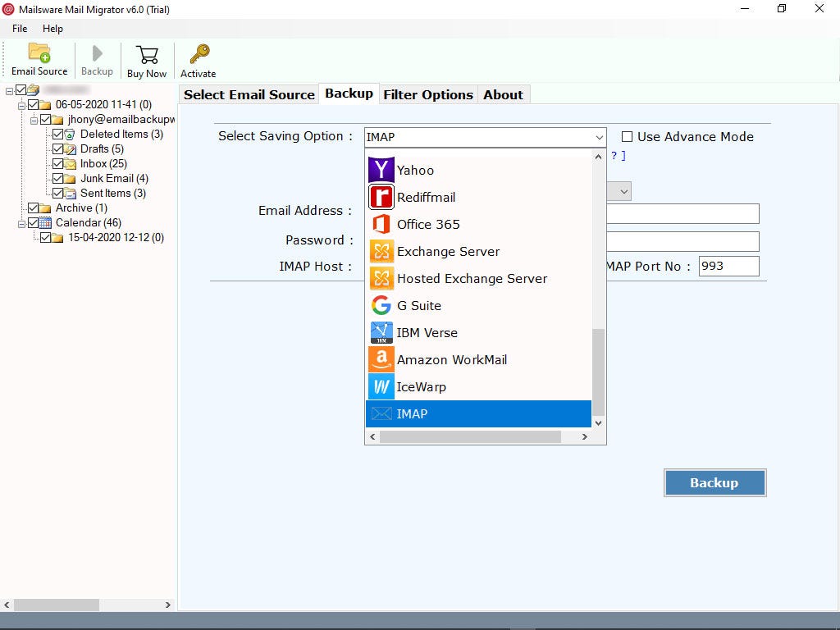This screenshot has height=630, width=840.
Task: Click the IMAP Port No field 993
Action: (728, 267)
